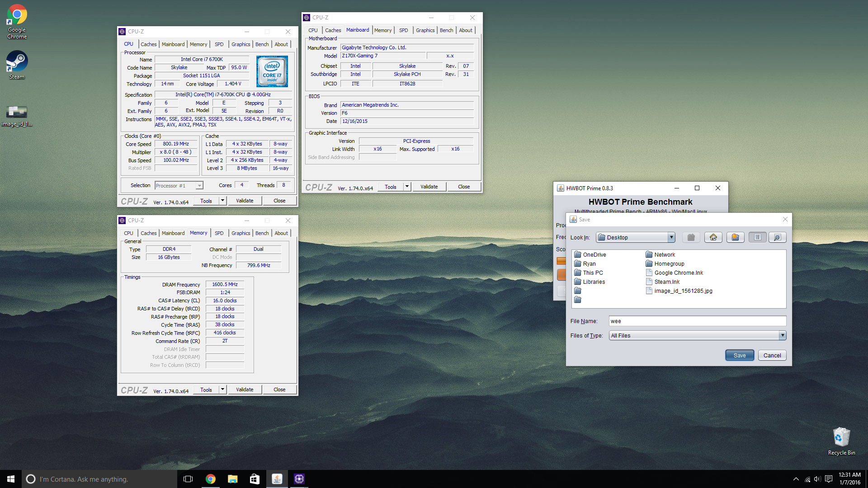Click Tools button in CPU-Z Memory window
This screenshot has width=868, height=488.
tap(206, 389)
